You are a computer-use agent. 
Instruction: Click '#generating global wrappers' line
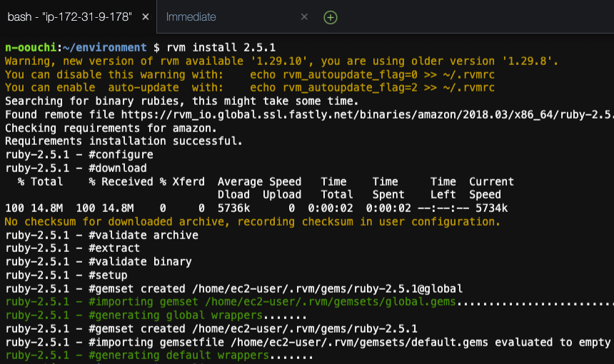[x=156, y=315]
